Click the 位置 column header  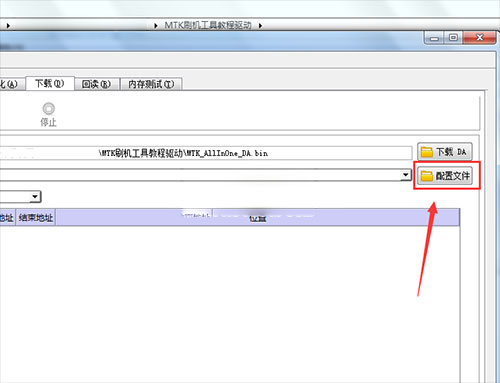[x=257, y=218]
